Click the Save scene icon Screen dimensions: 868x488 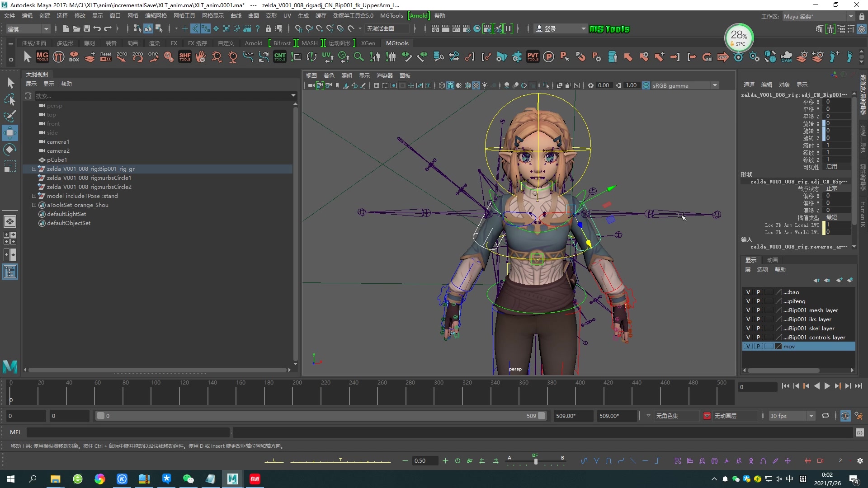87,28
